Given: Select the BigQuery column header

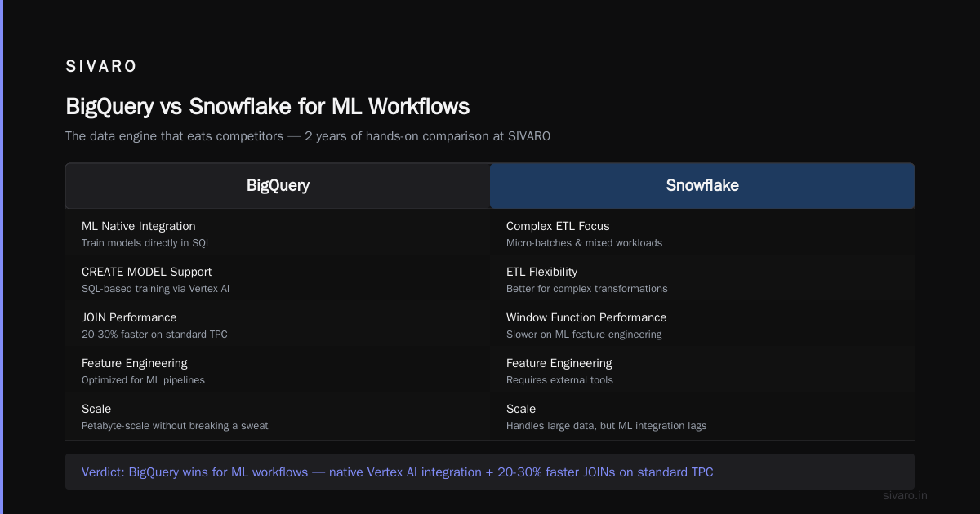Looking at the screenshot, I should [x=278, y=186].
